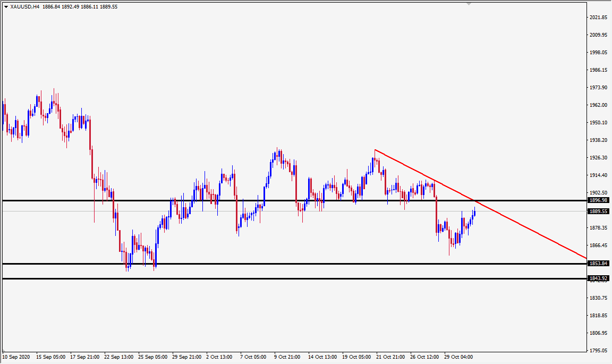
Task: Click the 1973.90 price scale value
Action: point(598,88)
